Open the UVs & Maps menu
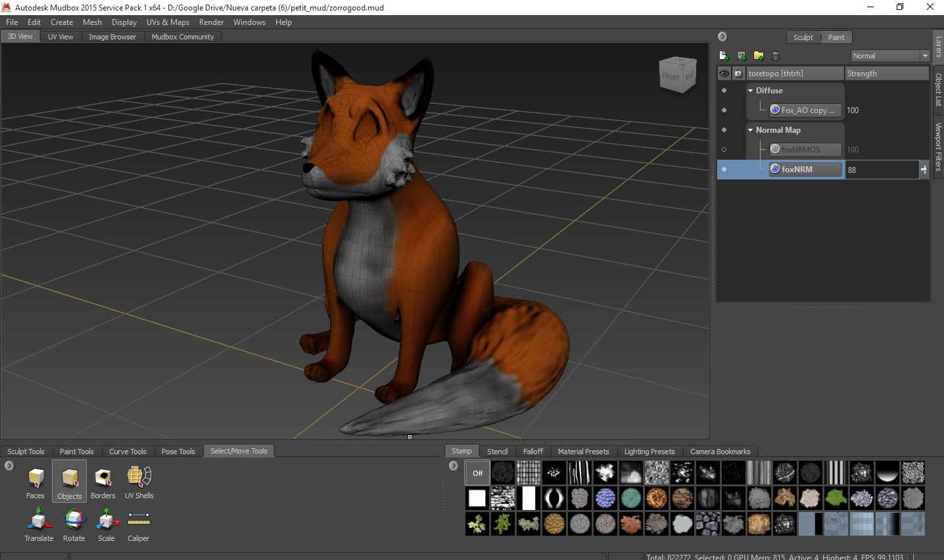Image resolution: width=944 pixels, height=560 pixels. pyautogui.click(x=168, y=22)
